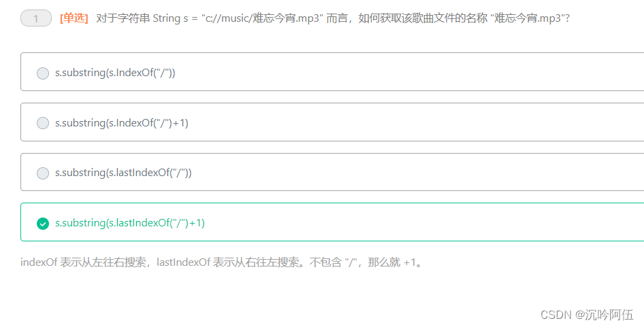Click the option text s.substring(s.IndexOf("/")+1)
Viewport: 644px width, 327px height.
(x=122, y=123)
